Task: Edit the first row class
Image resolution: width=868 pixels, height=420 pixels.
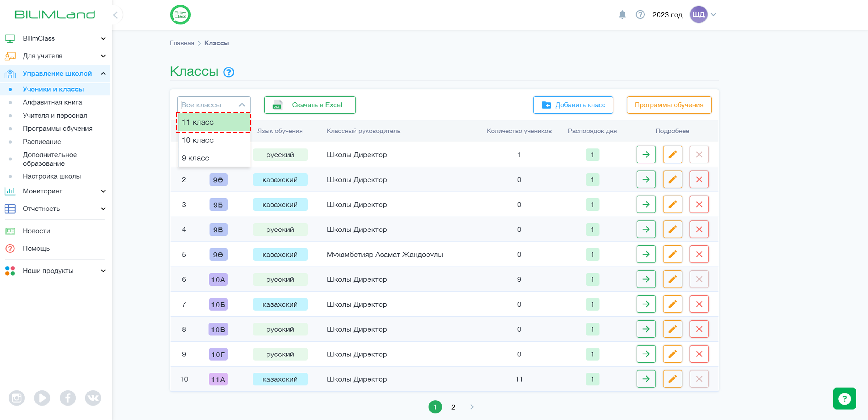Action: [x=672, y=154]
